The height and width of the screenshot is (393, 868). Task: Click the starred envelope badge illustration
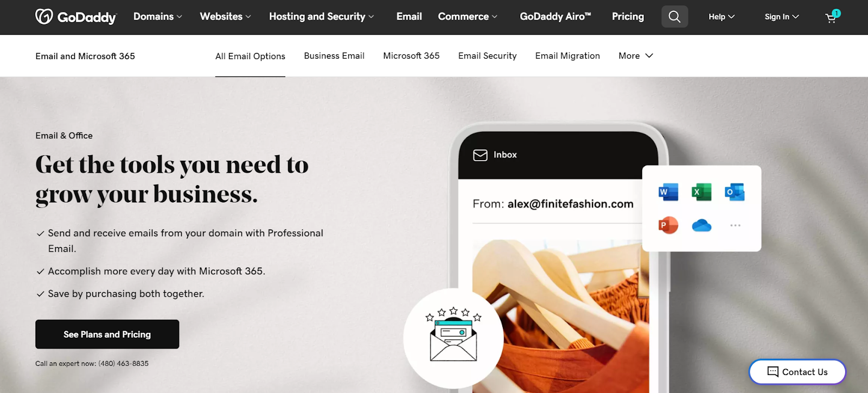click(454, 338)
